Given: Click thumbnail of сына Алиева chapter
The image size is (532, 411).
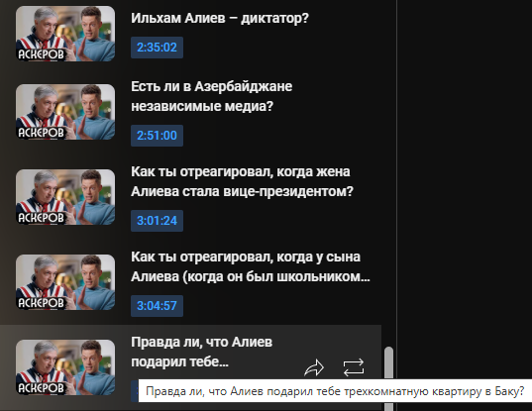Looking at the screenshot, I should coord(65,282).
